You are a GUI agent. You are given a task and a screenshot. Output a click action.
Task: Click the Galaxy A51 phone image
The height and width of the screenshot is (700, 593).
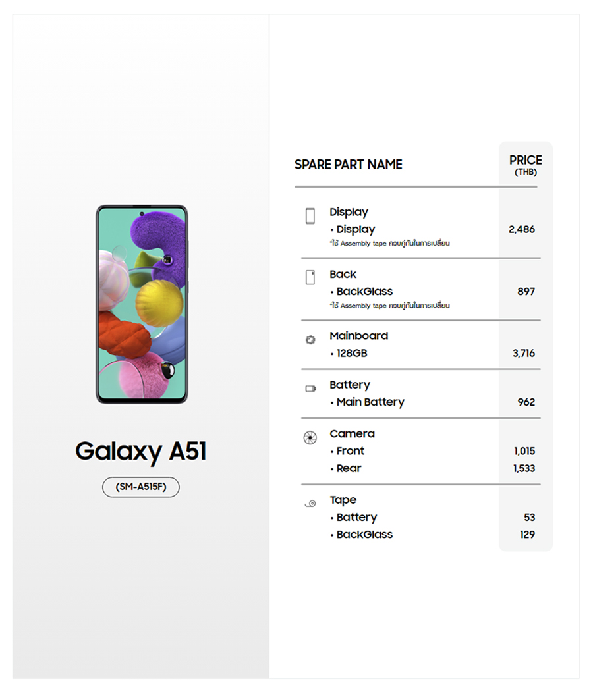click(142, 304)
